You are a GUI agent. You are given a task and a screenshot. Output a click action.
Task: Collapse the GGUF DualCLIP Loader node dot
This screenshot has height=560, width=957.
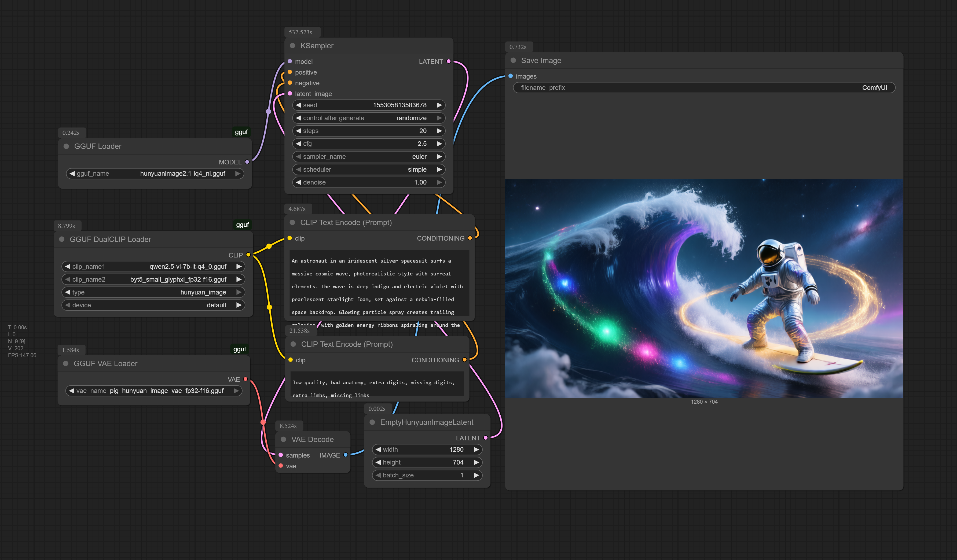click(61, 239)
